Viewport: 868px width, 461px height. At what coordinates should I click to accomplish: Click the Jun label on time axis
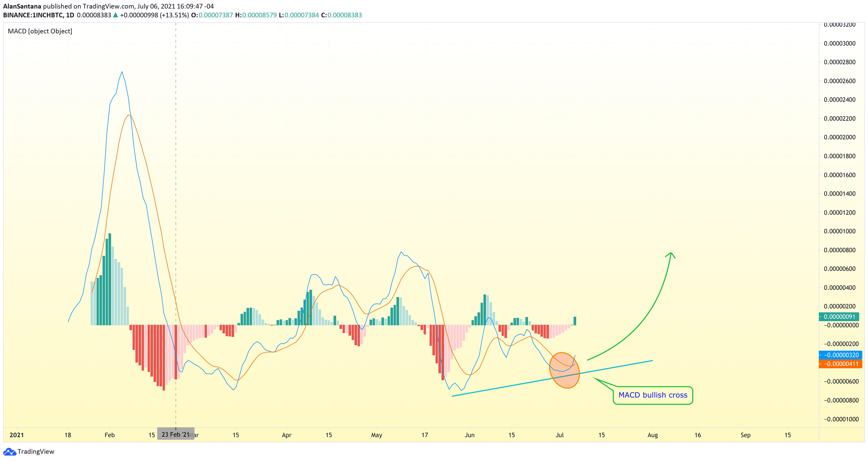click(x=469, y=435)
